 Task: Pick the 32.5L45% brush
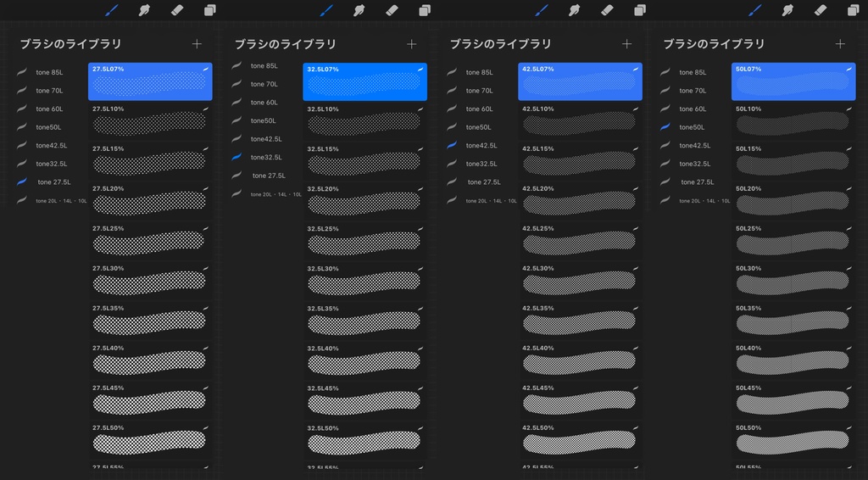tap(364, 400)
